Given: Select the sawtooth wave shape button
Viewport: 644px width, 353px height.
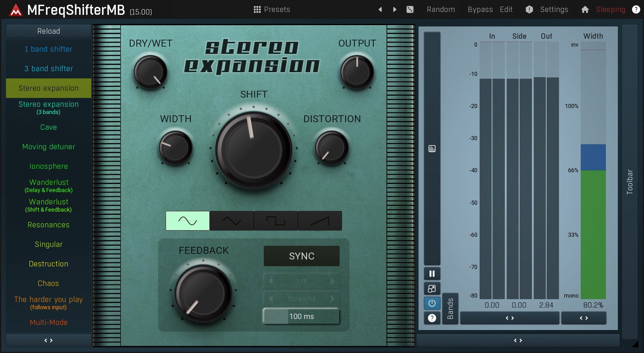Looking at the screenshot, I should [320, 221].
